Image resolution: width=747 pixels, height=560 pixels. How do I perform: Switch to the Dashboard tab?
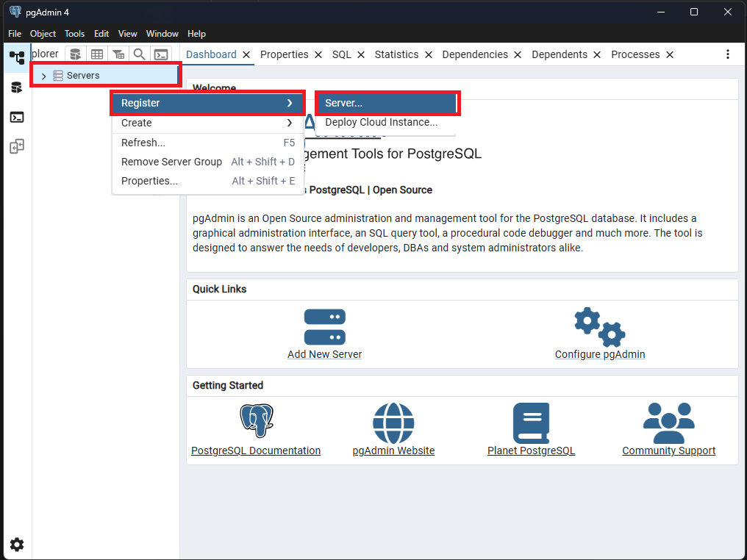(x=211, y=55)
